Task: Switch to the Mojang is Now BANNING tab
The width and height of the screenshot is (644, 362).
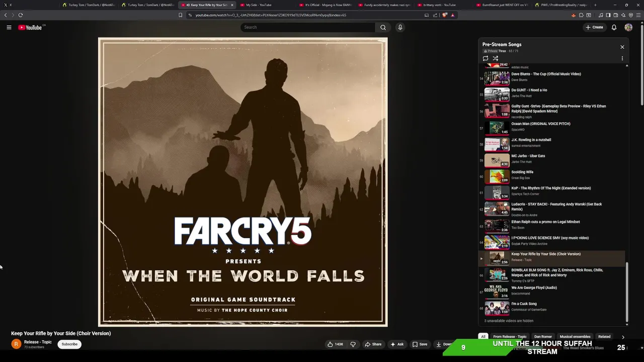Action: click(x=326, y=5)
